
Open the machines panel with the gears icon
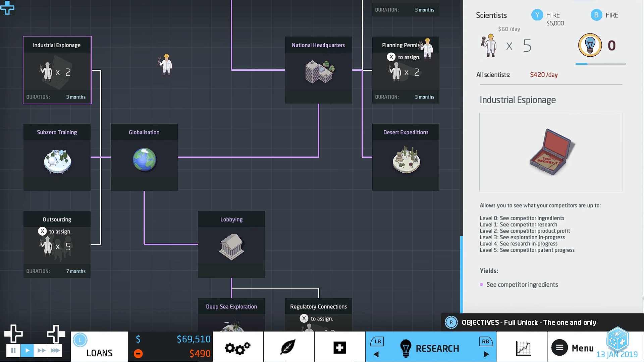[237, 348]
